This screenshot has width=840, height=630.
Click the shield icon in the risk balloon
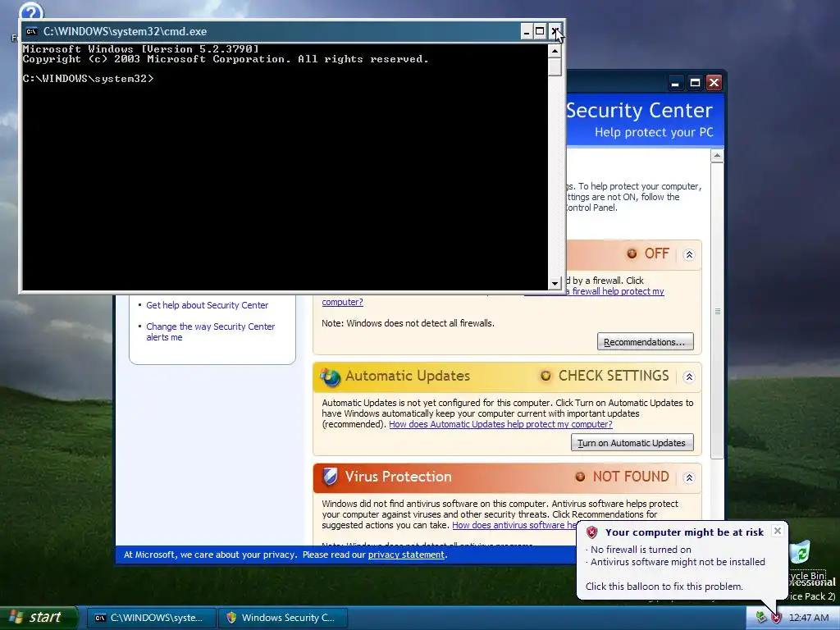591,532
